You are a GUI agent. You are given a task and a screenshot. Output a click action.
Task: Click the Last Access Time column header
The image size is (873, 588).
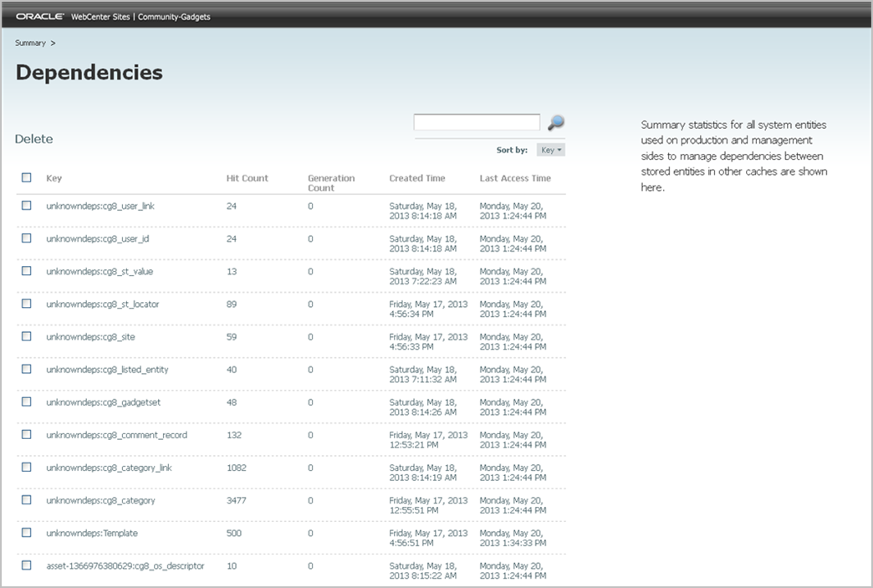pyautogui.click(x=515, y=178)
